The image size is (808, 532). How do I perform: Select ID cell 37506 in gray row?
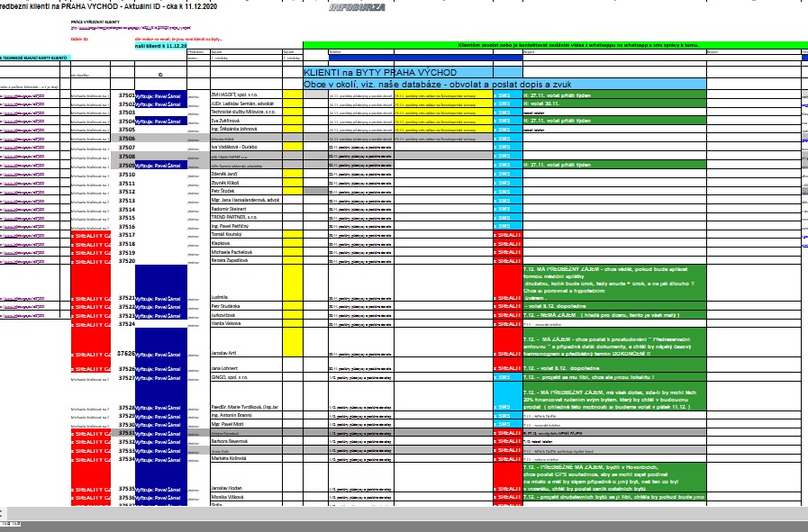tap(127, 139)
